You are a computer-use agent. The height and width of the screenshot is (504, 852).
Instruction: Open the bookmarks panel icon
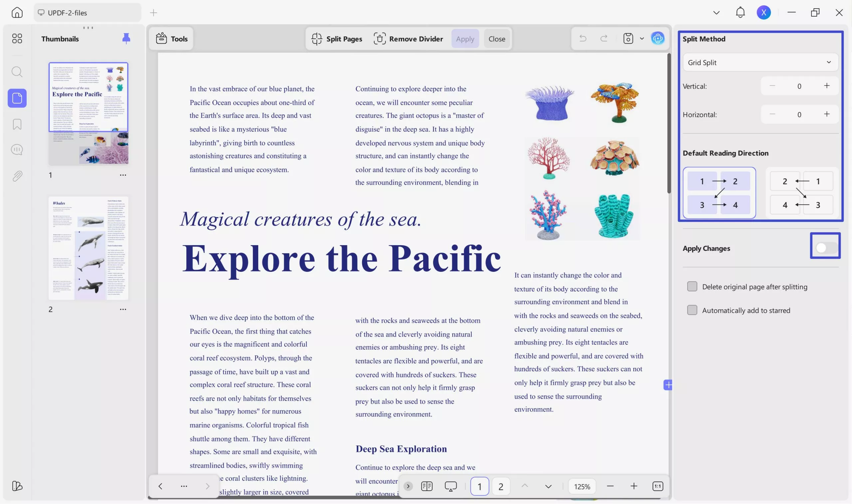[x=17, y=124]
